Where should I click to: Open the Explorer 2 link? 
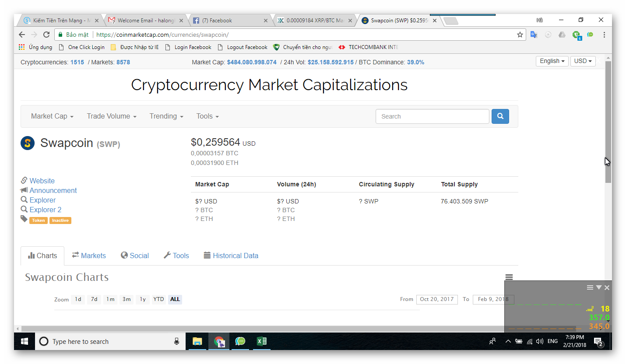pyautogui.click(x=46, y=210)
